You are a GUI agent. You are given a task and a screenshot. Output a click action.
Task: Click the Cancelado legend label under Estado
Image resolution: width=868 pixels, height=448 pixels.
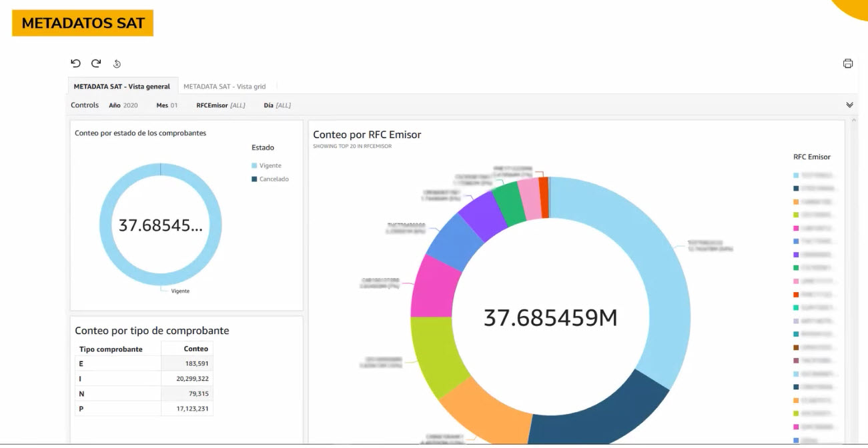pyautogui.click(x=274, y=179)
